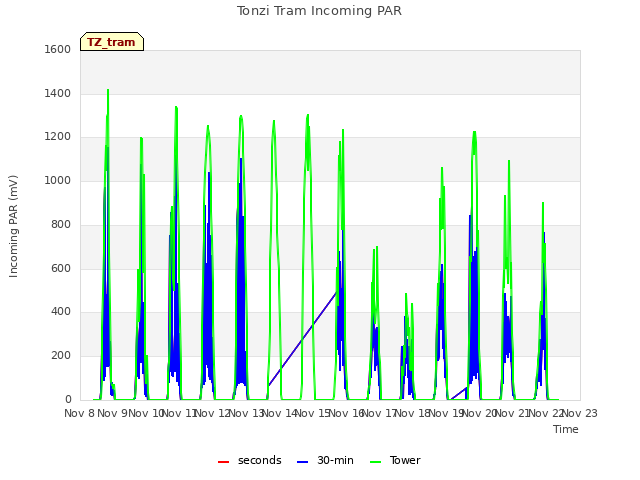Click the Time axis label
This screenshot has width=640, height=480.
point(566,429)
